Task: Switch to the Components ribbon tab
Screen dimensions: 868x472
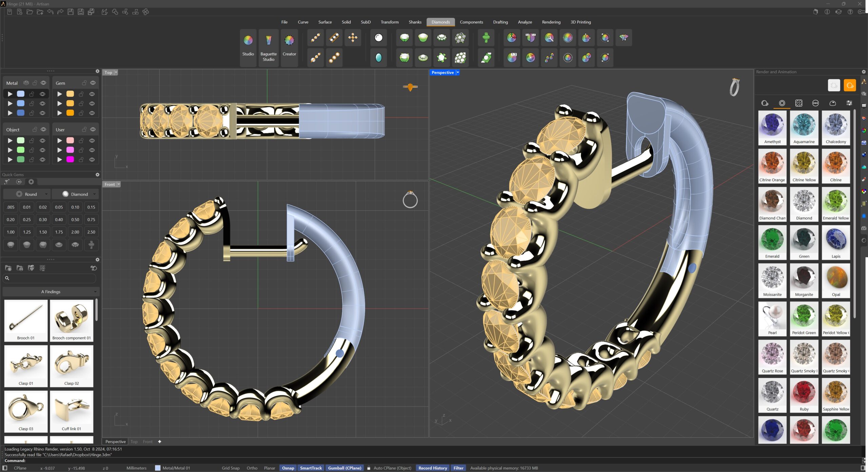Action: coord(471,22)
